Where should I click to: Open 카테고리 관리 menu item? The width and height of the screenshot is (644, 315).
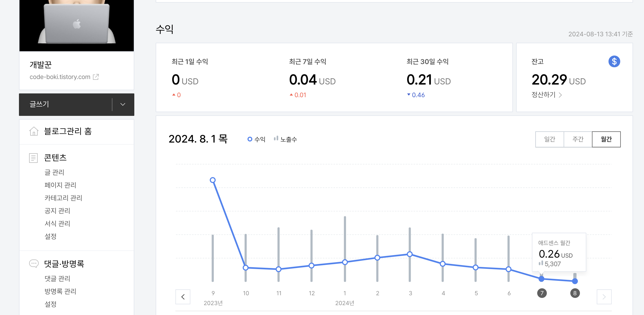pyautogui.click(x=63, y=198)
